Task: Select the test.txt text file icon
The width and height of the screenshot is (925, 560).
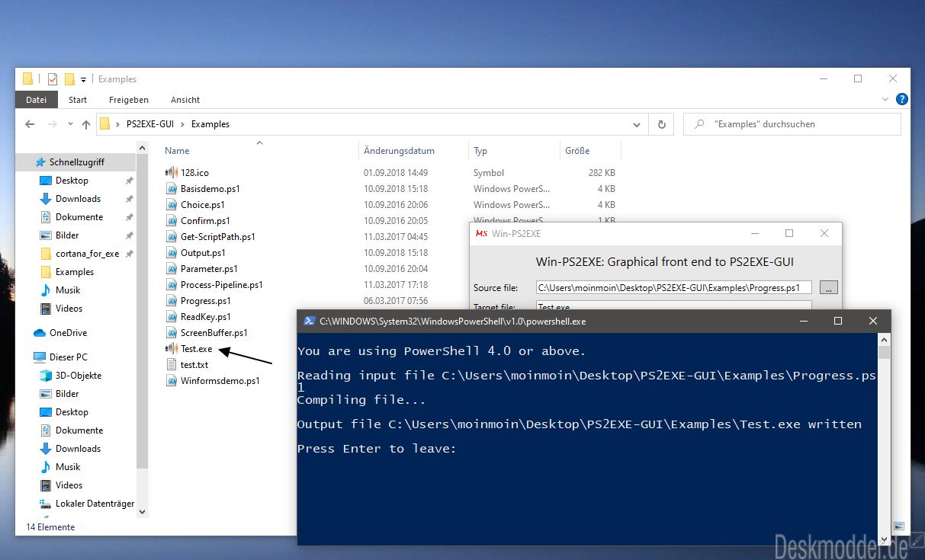Action: coord(172,365)
